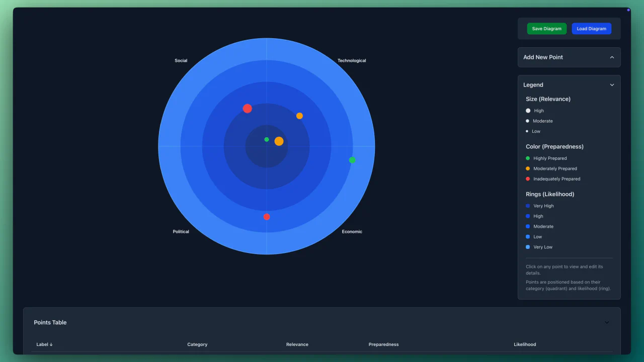This screenshot has height=362, width=644.
Task: Click the Save Diagram button
Action: pyautogui.click(x=547, y=29)
